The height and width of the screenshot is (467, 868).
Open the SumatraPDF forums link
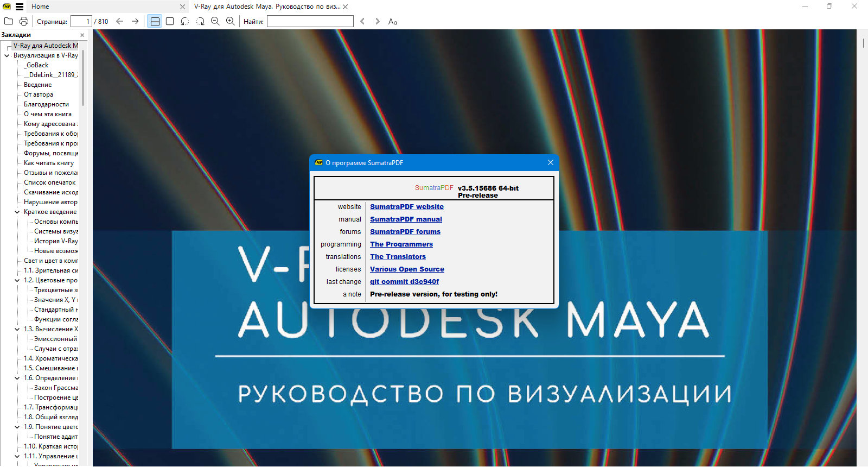click(x=405, y=232)
